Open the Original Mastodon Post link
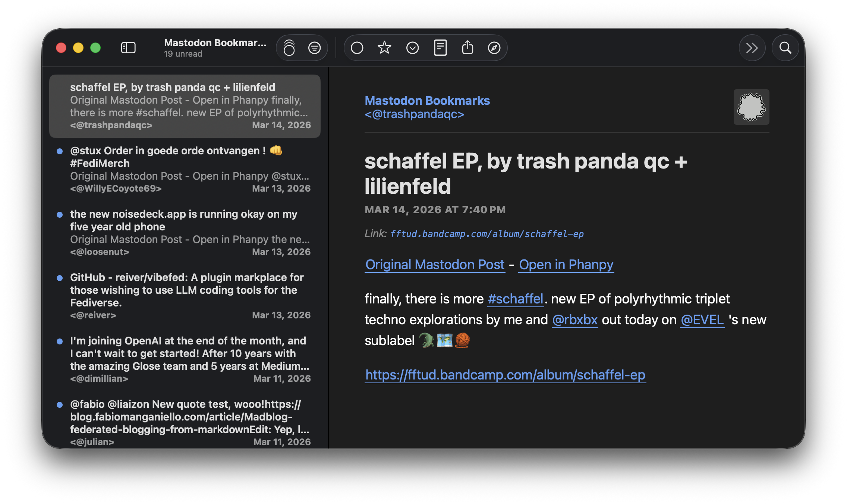The width and height of the screenshot is (847, 504). pyautogui.click(x=435, y=265)
